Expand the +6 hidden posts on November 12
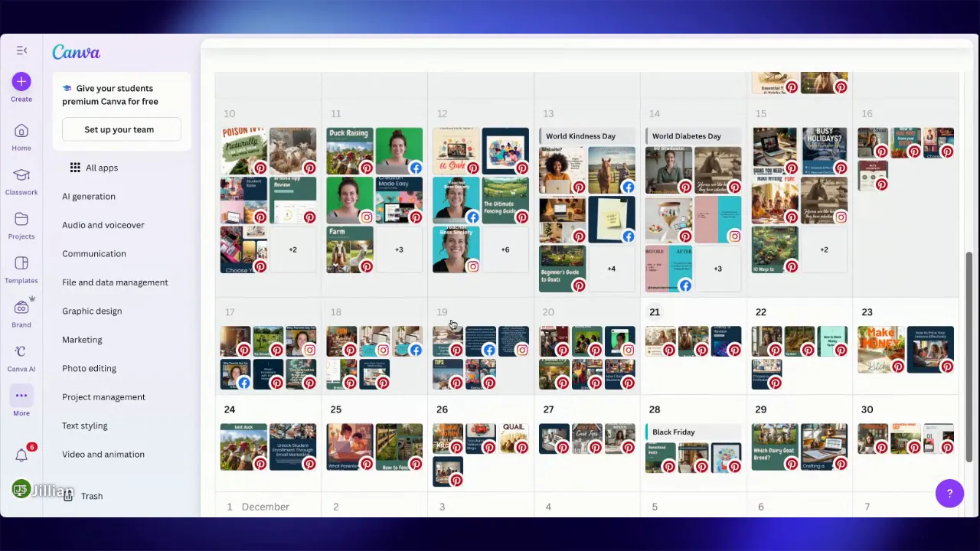This screenshot has width=980, height=551. click(505, 249)
